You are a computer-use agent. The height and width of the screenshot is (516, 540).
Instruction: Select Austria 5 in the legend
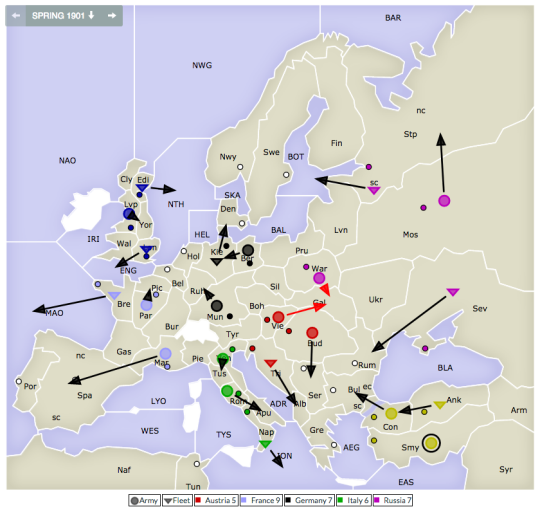click(216, 500)
